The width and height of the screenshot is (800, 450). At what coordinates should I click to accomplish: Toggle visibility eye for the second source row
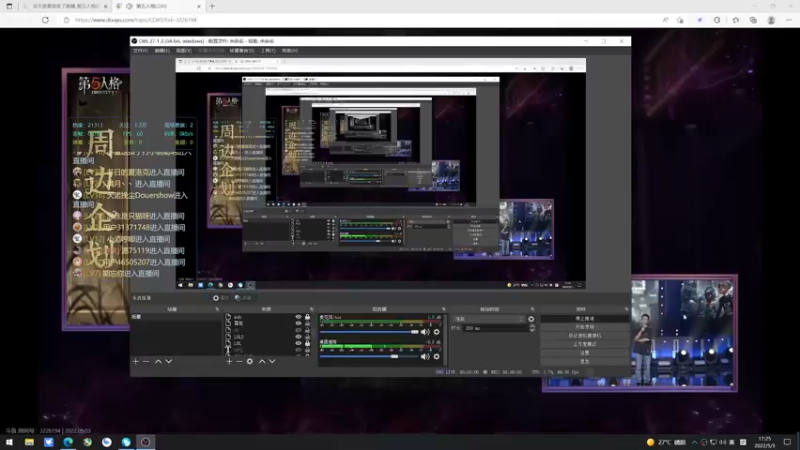point(298,323)
